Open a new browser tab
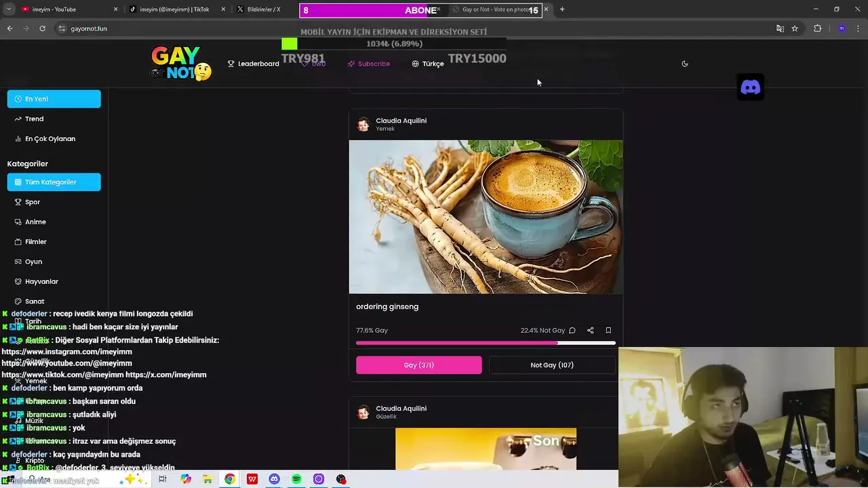 coord(562,9)
